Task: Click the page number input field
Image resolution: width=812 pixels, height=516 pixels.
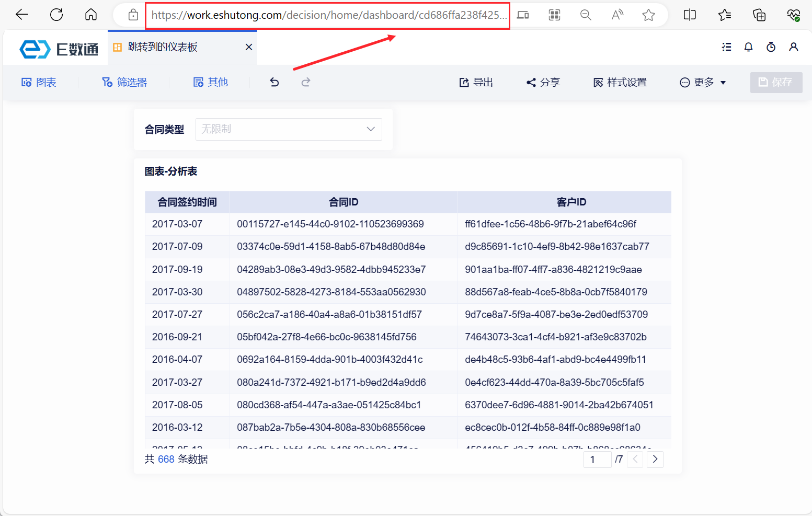Action: coord(598,460)
